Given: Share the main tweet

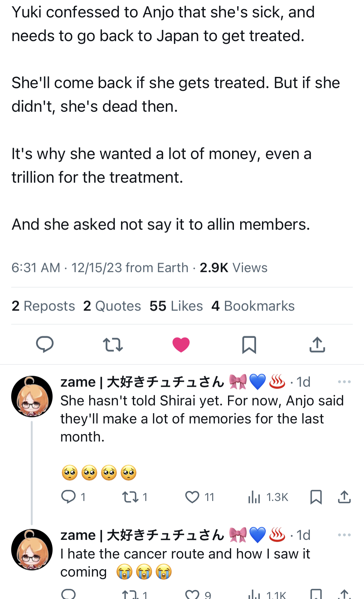Looking at the screenshot, I should point(317,344).
